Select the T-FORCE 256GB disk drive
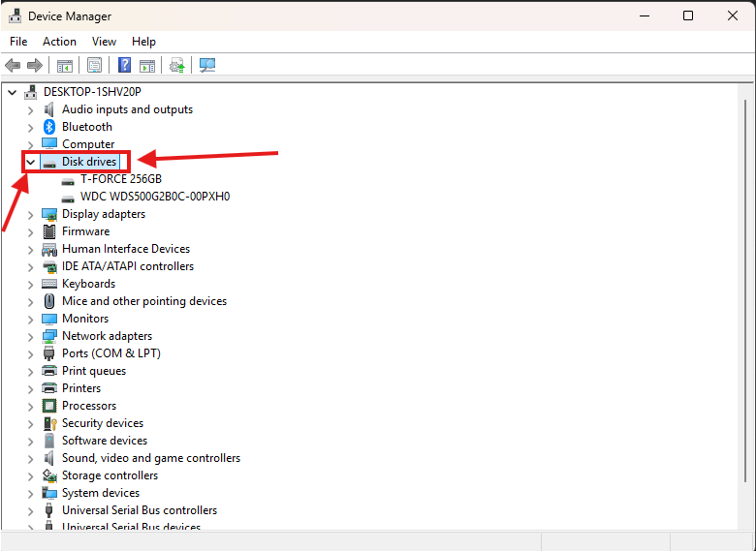Screen dimensions: 756x551 click(120, 179)
